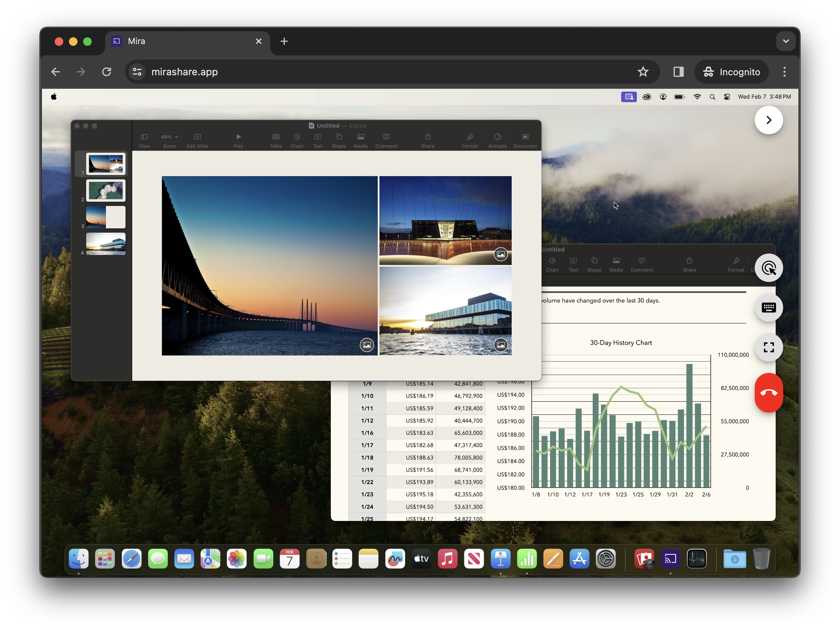
Task: View site information icon in address bar
Action: pyautogui.click(x=137, y=72)
